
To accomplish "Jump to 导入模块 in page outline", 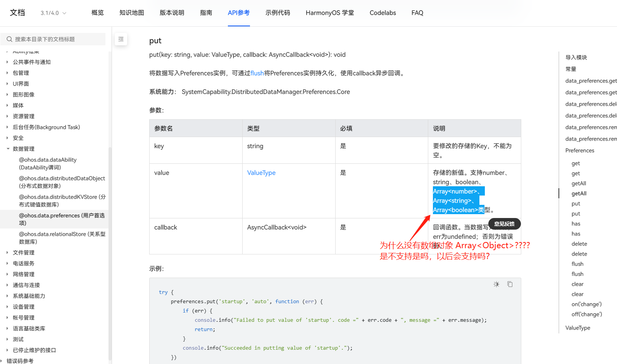I will tap(576, 57).
